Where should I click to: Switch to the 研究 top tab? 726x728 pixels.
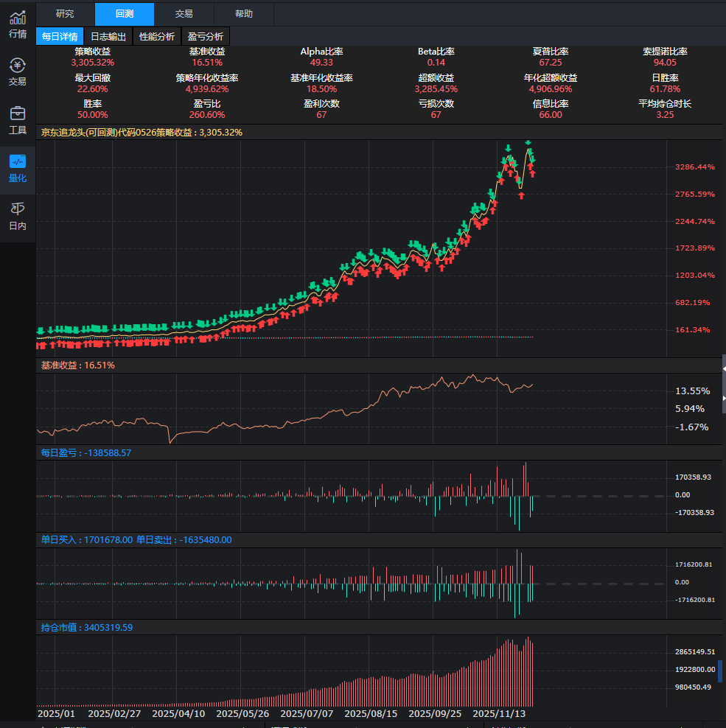point(65,14)
